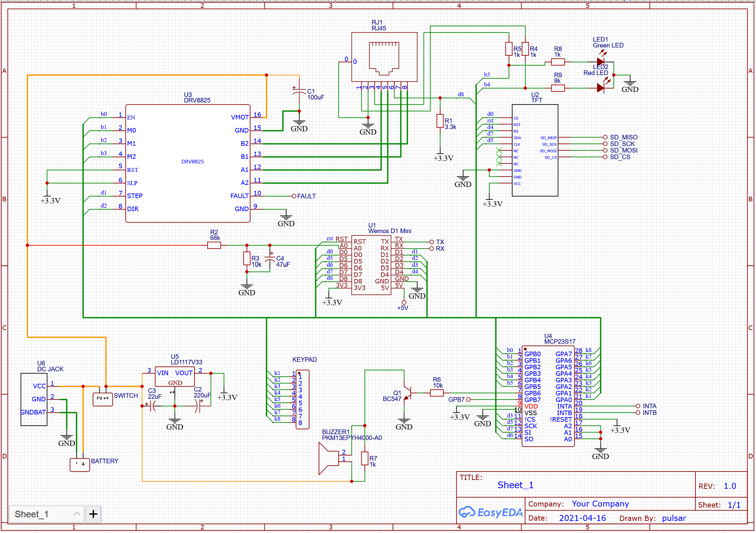Viewport: 756px width, 533px height.
Task: Select the BATTERY connector symbol
Action: pos(80,465)
